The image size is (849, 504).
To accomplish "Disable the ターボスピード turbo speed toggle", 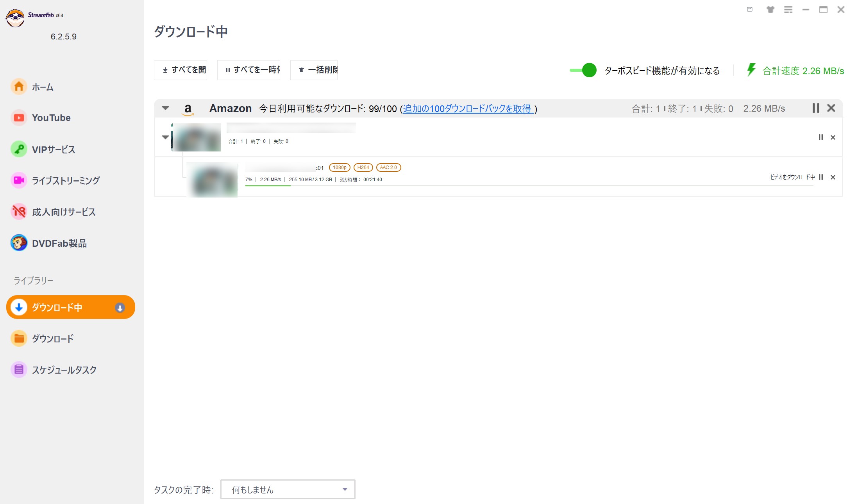I will point(583,71).
